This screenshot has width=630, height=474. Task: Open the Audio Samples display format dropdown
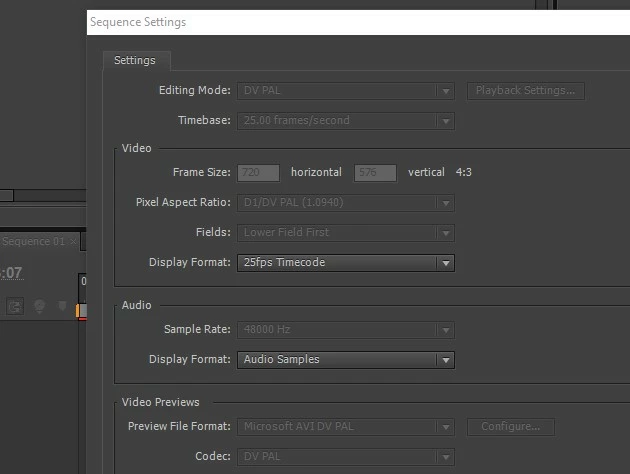point(346,360)
